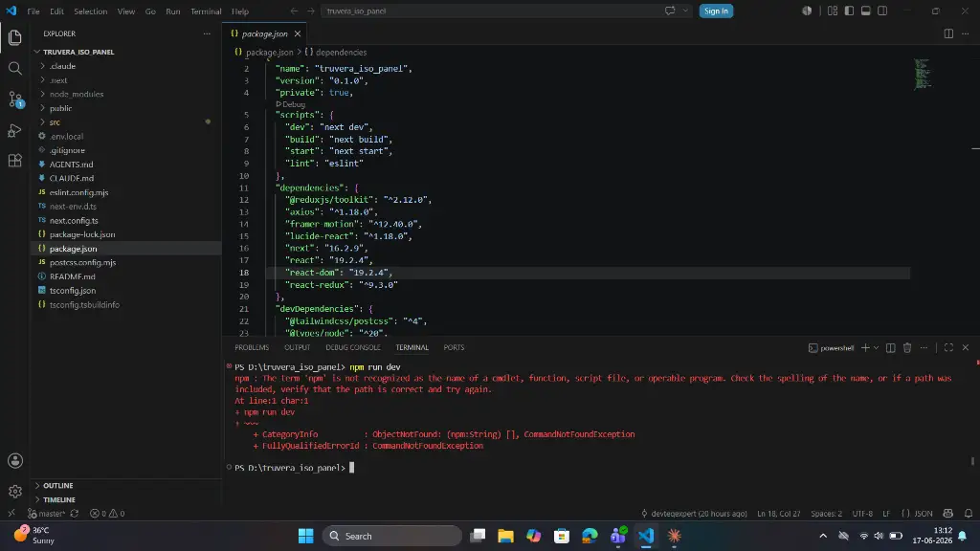Open File Explorer from the taskbar
The height and width of the screenshot is (551, 980).
(505, 536)
